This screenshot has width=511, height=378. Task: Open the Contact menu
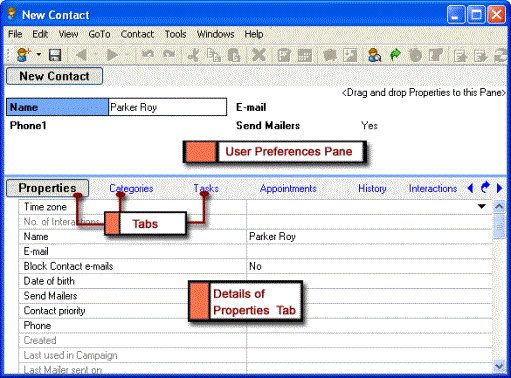[x=137, y=34]
